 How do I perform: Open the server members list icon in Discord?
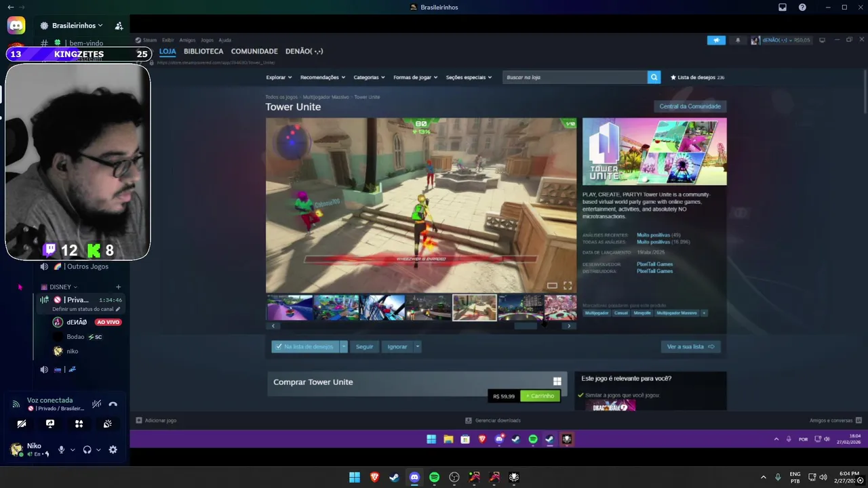(119, 26)
